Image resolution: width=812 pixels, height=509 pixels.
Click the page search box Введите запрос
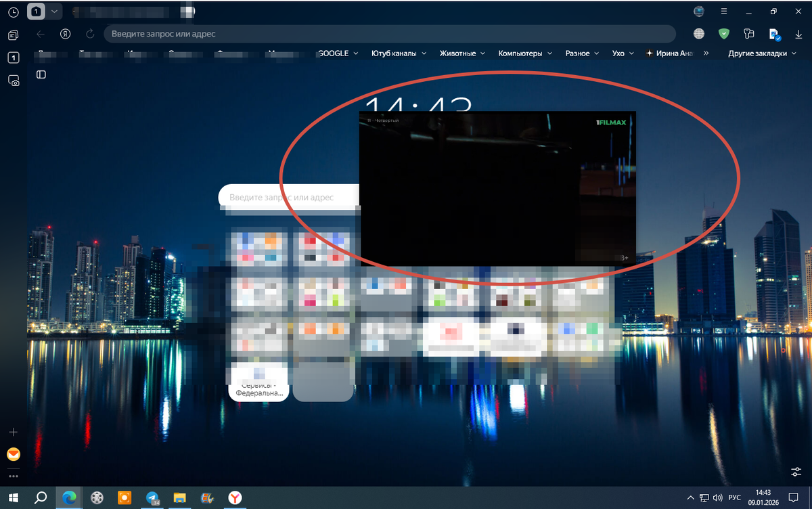290,197
